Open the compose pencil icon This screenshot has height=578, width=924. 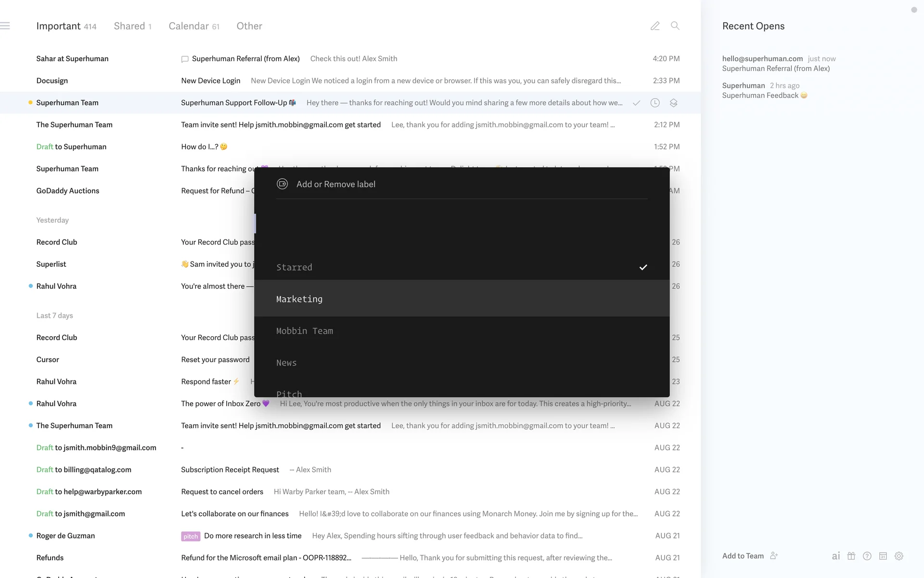click(x=655, y=26)
